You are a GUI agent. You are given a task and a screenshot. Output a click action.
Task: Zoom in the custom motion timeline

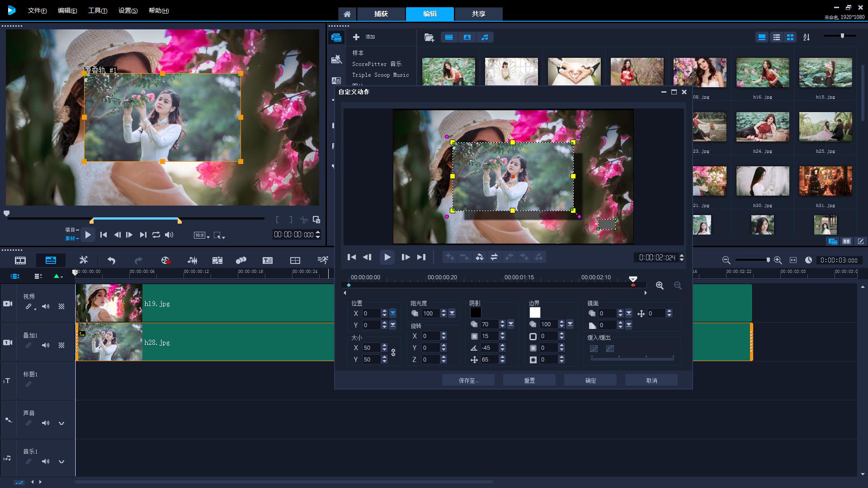pos(660,286)
